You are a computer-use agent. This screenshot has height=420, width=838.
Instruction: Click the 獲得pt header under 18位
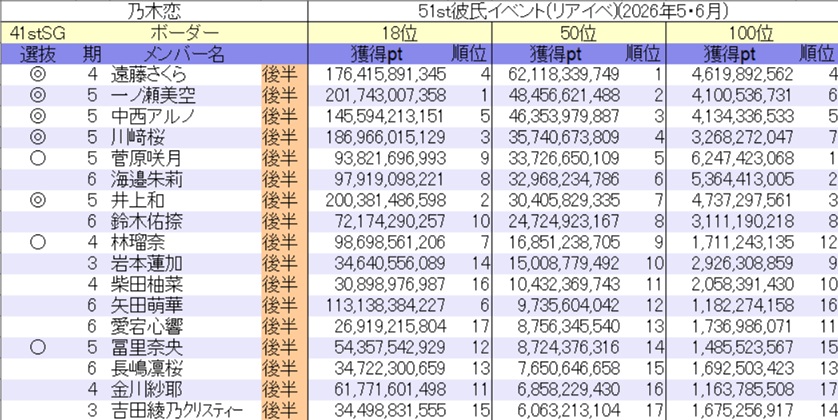click(x=377, y=54)
